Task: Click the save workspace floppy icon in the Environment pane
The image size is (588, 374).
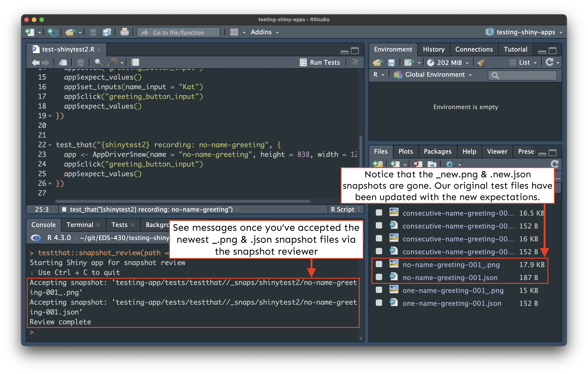Action: pyautogui.click(x=391, y=63)
